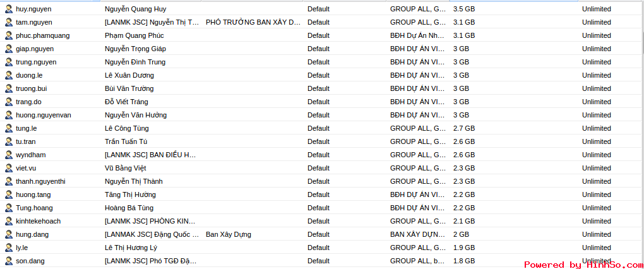This screenshot has height=269, width=644.
Task: Select PHÓ TRƯỞNG BAN XÂY description cell
Action: point(253,22)
